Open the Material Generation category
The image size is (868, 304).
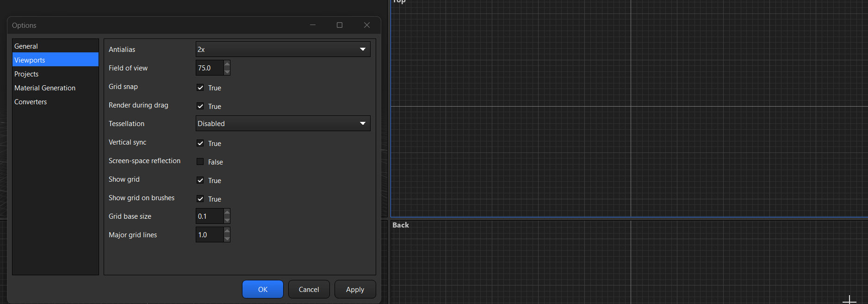56,88
